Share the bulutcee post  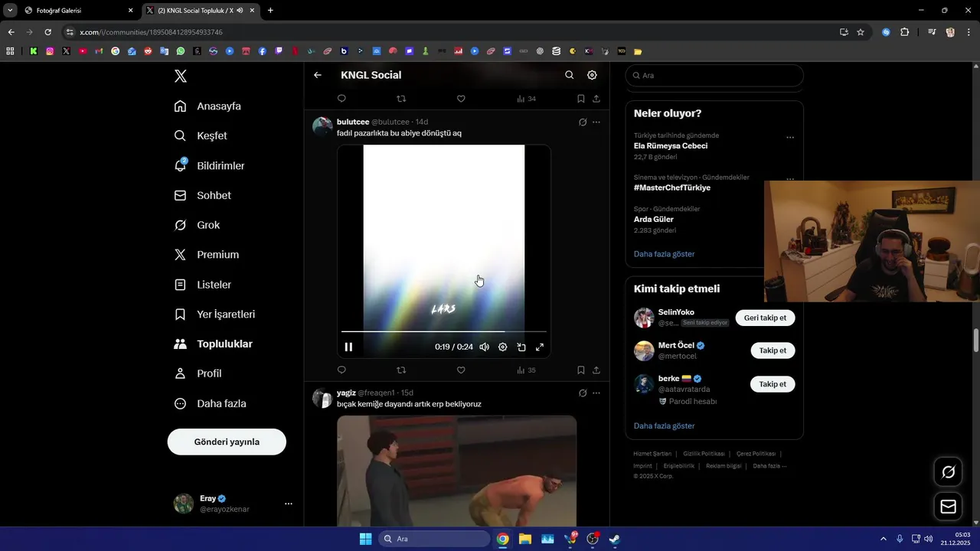pyautogui.click(x=596, y=370)
